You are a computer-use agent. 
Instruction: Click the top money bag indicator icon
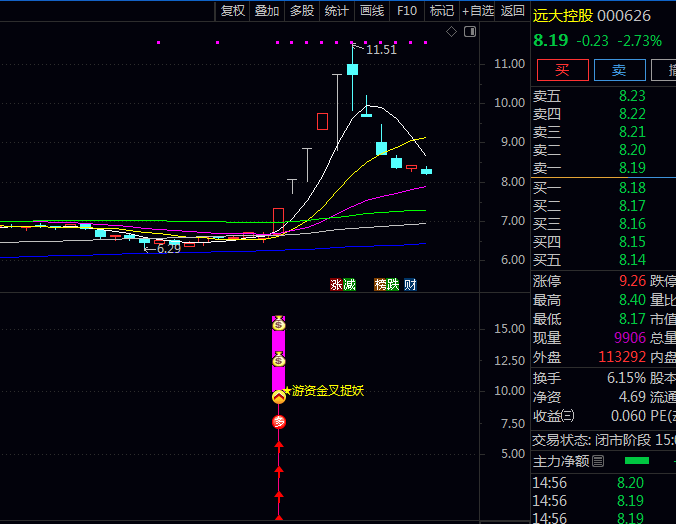pos(279,323)
